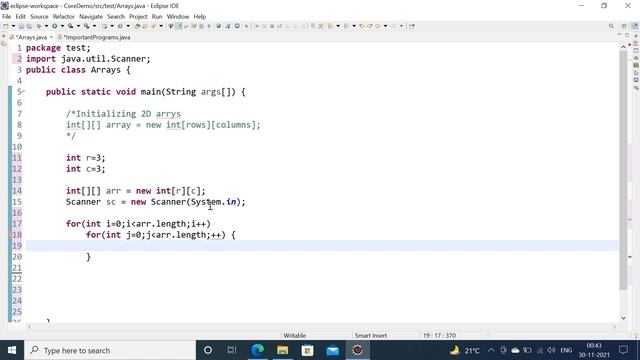640x360 pixels.
Task: Close the Arrays.java editor tab
Action: 51,37
